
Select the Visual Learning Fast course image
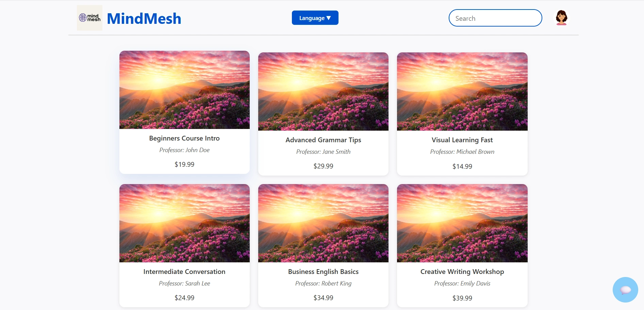pos(462,92)
